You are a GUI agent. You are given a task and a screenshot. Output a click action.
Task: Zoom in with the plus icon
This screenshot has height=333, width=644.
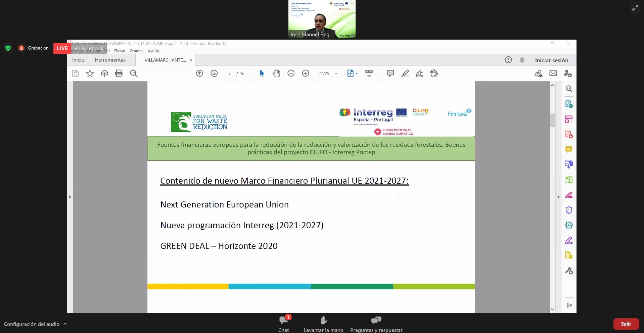306,73
